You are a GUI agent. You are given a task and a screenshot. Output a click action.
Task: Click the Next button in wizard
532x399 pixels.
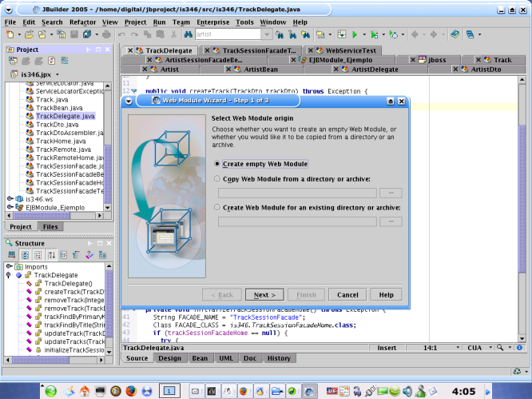click(x=264, y=294)
